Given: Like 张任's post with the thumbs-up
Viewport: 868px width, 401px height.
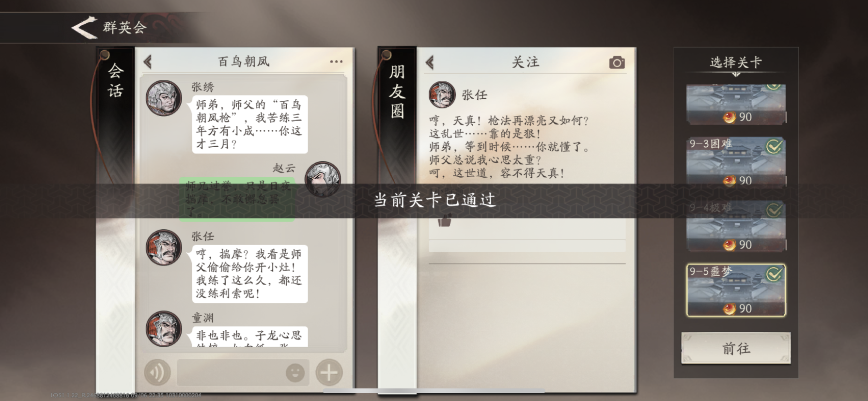Looking at the screenshot, I should pos(444,221).
